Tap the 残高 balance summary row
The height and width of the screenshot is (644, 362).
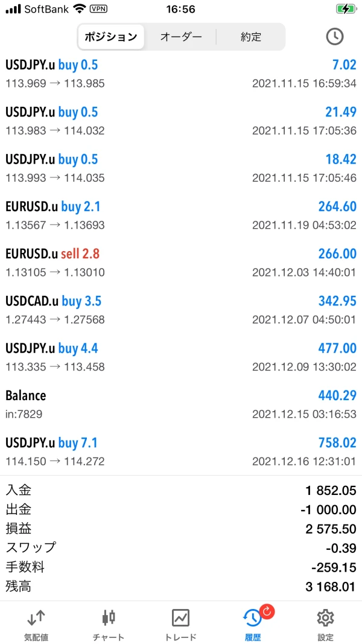click(x=181, y=586)
